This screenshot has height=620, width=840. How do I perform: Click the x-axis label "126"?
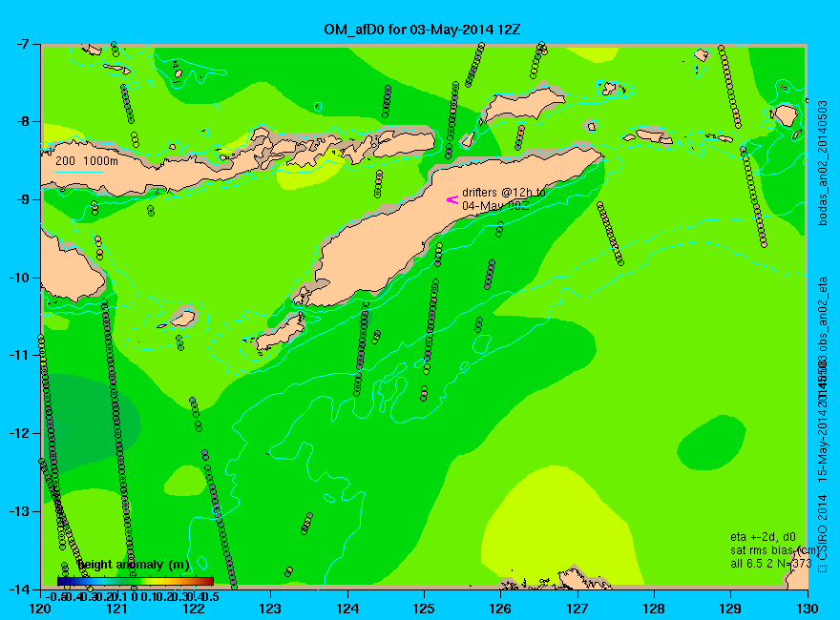coord(501,610)
